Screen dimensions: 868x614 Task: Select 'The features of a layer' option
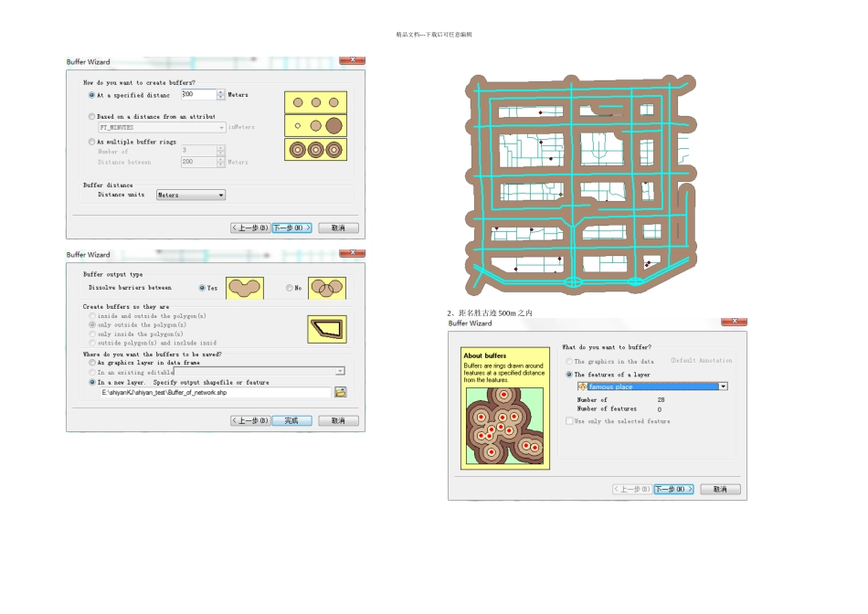[x=569, y=375]
